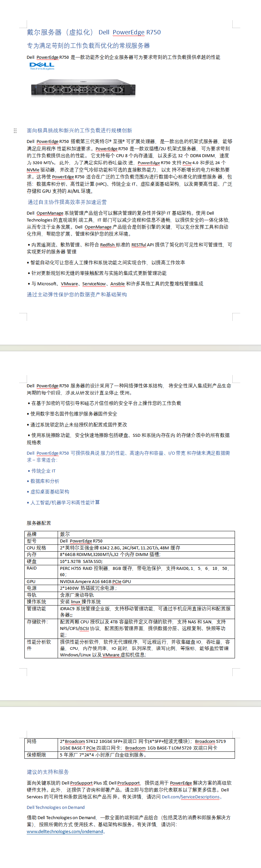Click the cell 安装 linux 操作系统
The height and width of the screenshot is (868, 261).
pos(146,602)
